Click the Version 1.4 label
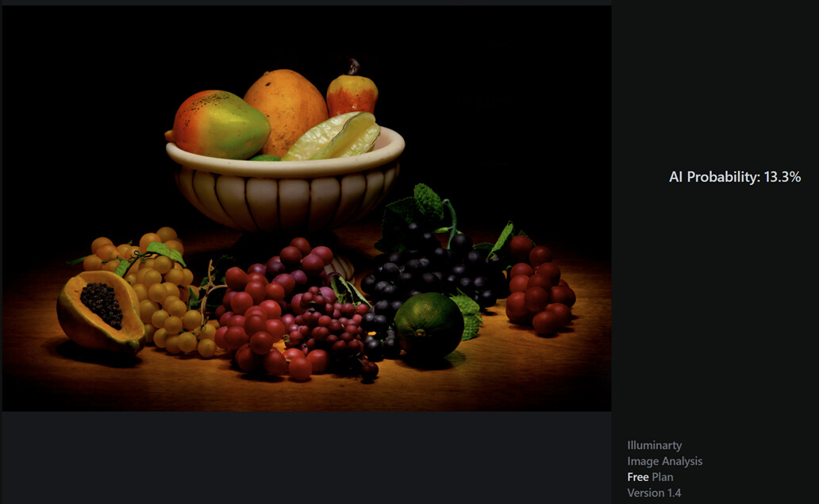 pos(654,493)
